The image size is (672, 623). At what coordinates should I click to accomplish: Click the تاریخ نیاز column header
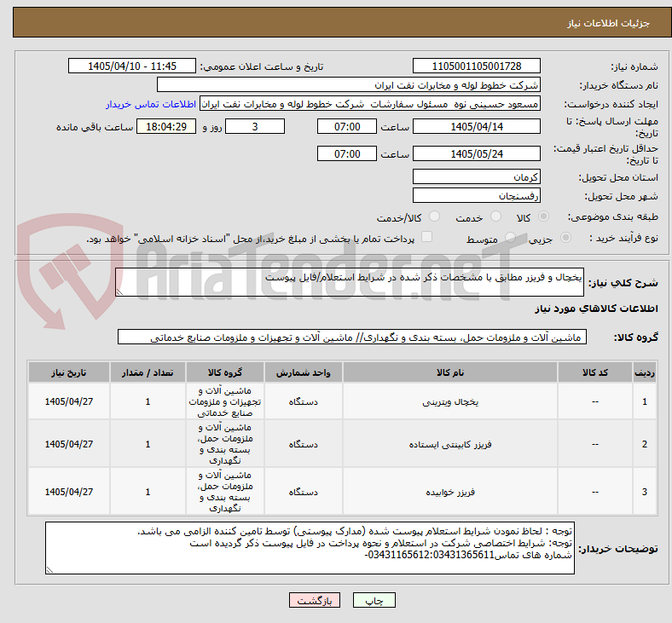tap(69, 372)
